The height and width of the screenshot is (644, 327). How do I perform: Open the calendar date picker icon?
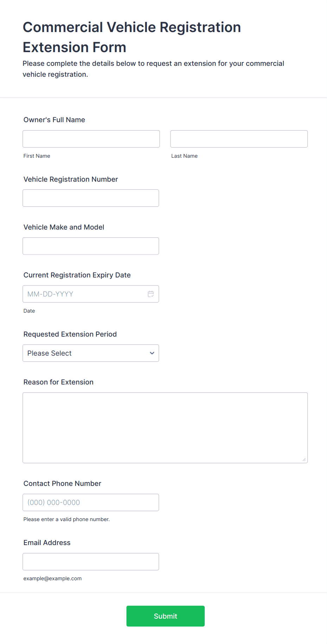click(x=150, y=294)
